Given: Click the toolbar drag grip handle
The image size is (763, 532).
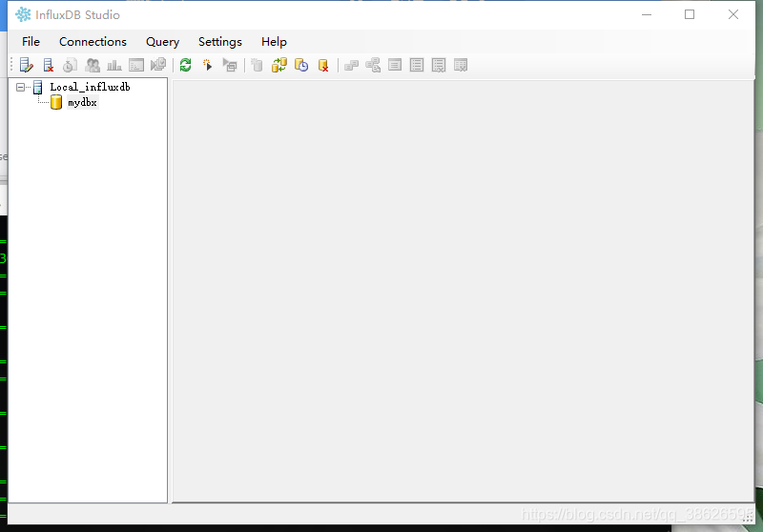Looking at the screenshot, I should 11,65.
